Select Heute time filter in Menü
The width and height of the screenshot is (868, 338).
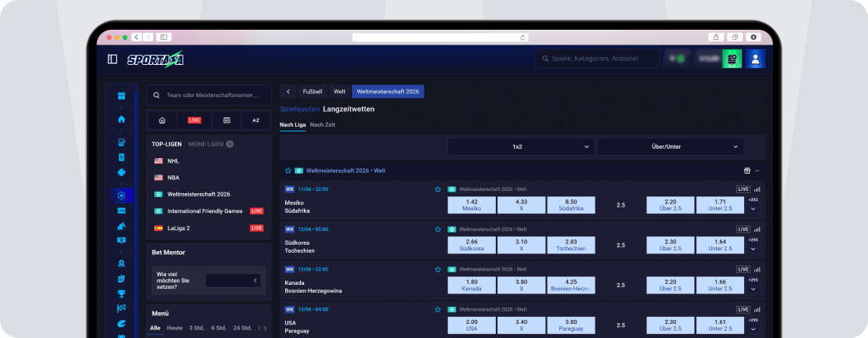[x=175, y=328]
